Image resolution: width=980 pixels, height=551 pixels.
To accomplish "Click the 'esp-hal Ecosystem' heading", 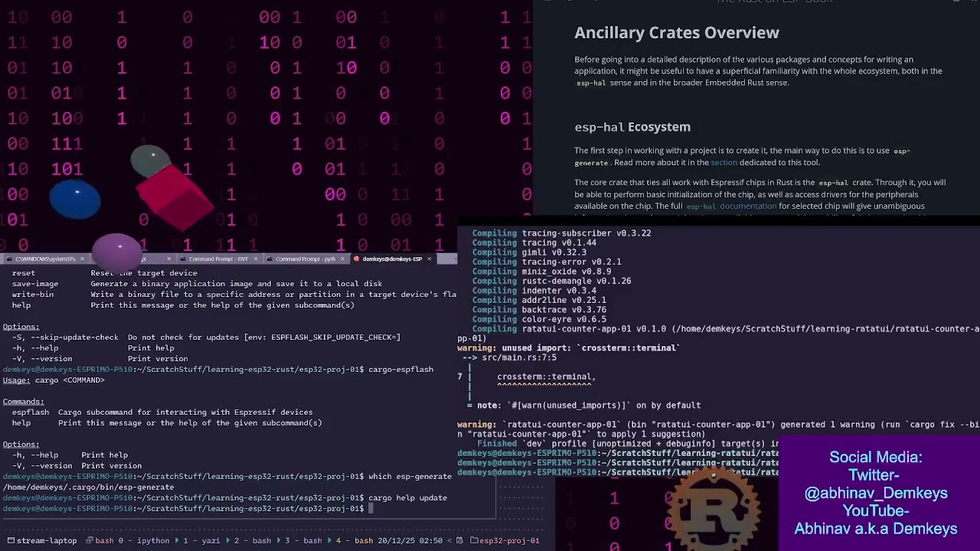I will click(x=632, y=127).
